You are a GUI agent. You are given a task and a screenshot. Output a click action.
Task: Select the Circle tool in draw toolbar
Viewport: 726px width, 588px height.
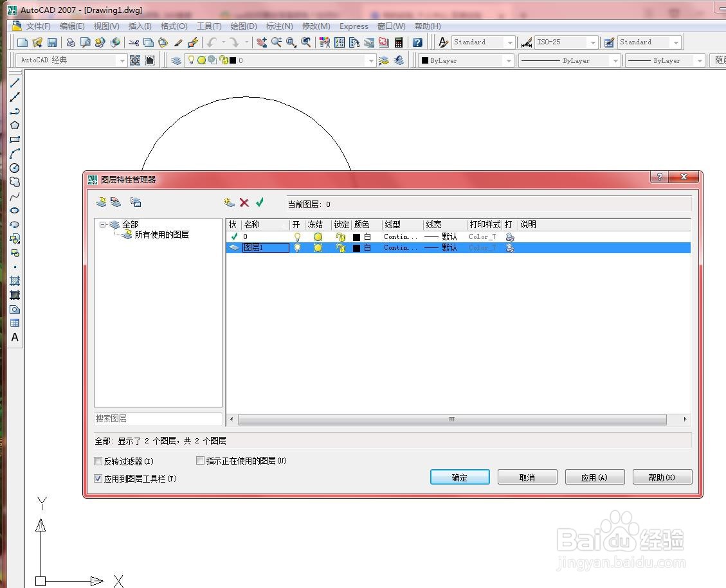[15, 168]
